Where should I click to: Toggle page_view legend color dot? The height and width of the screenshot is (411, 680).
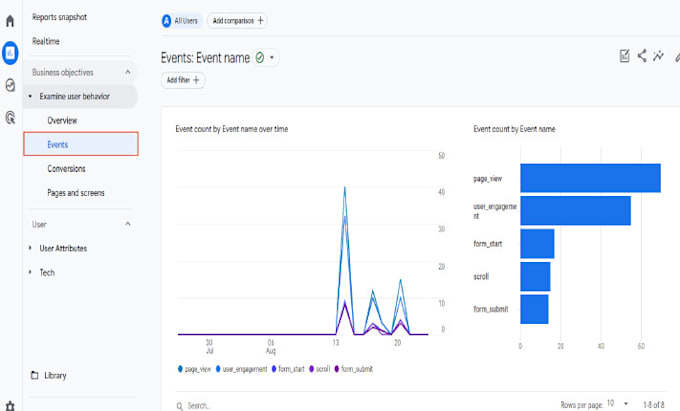pos(180,369)
